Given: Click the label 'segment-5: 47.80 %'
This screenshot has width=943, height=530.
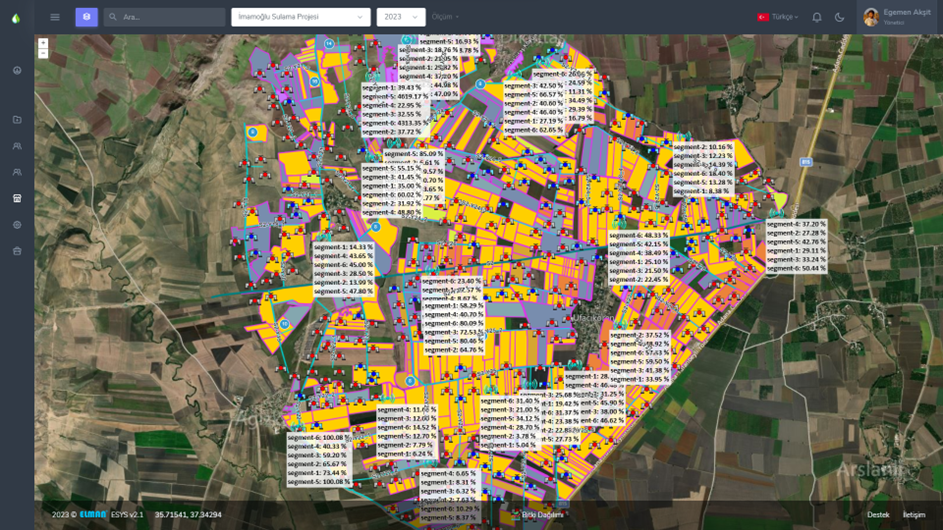Looking at the screenshot, I should [343, 292].
